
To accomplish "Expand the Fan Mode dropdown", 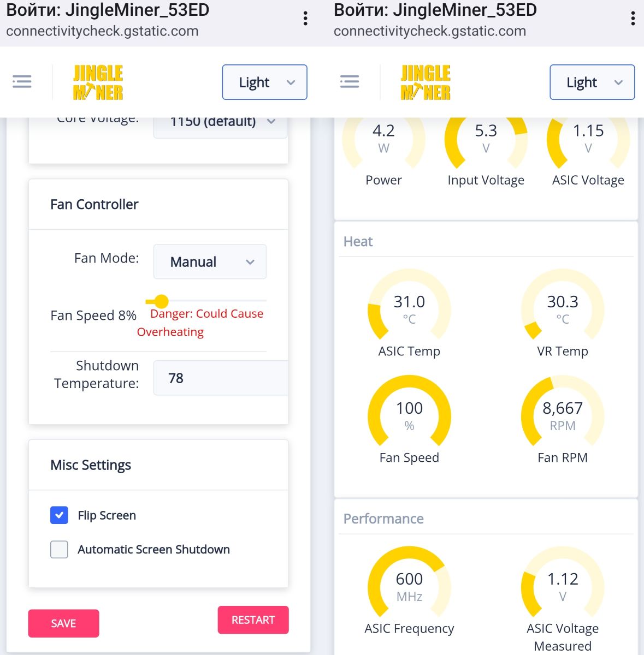I will click(210, 262).
